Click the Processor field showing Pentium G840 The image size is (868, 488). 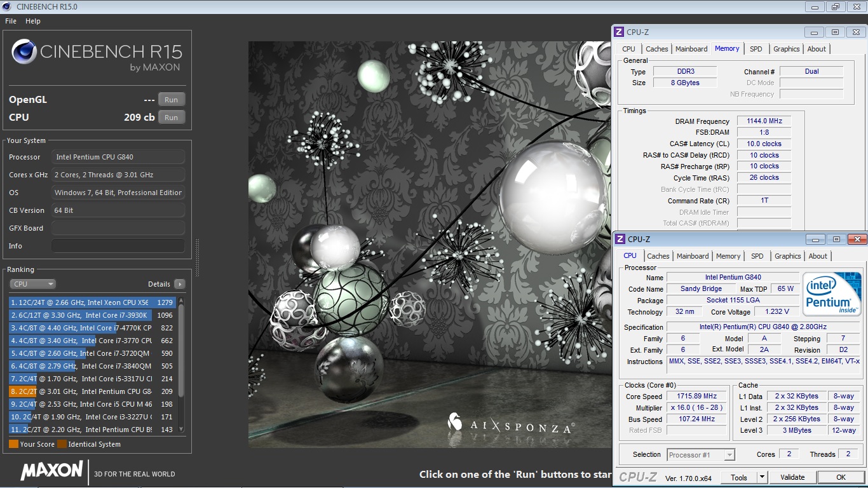coord(118,157)
